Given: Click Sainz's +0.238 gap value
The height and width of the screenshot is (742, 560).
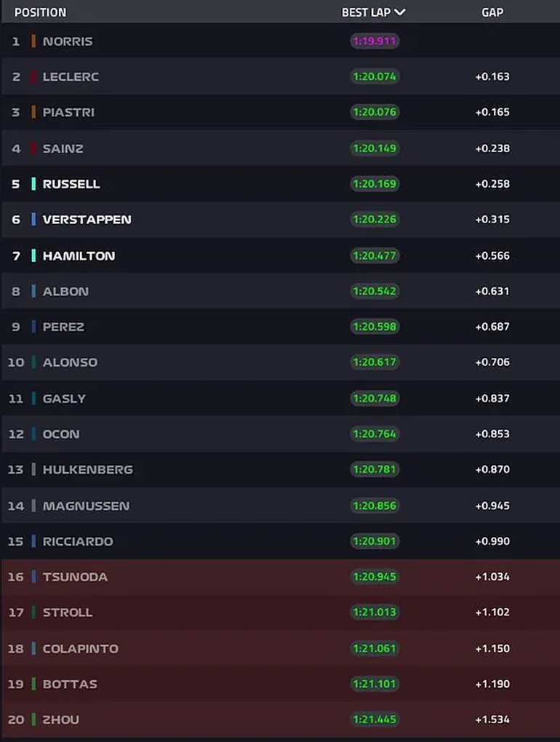Looking at the screenshot, I should [492, 148].
